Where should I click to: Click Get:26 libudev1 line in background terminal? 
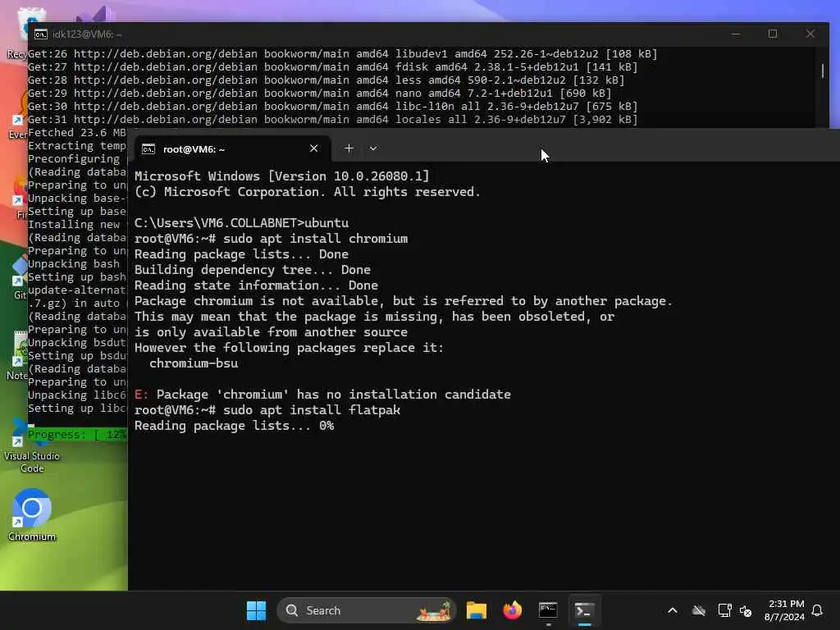[x=342, y=53]
